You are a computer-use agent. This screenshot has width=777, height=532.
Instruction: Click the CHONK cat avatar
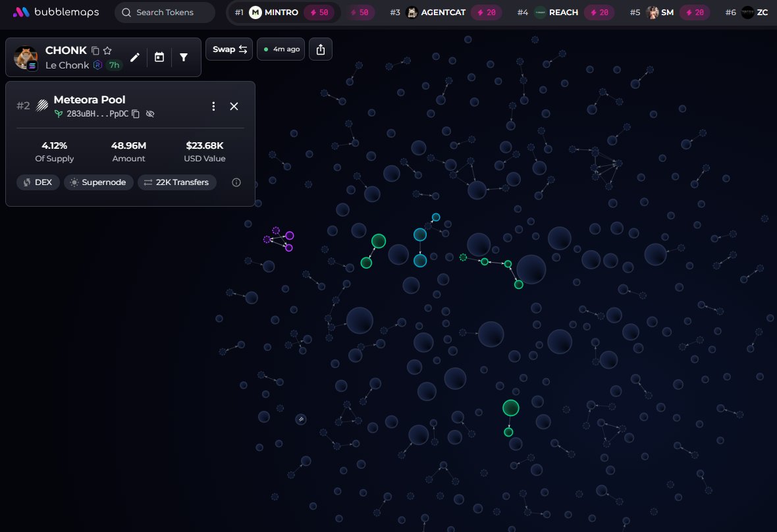(26, 57)
